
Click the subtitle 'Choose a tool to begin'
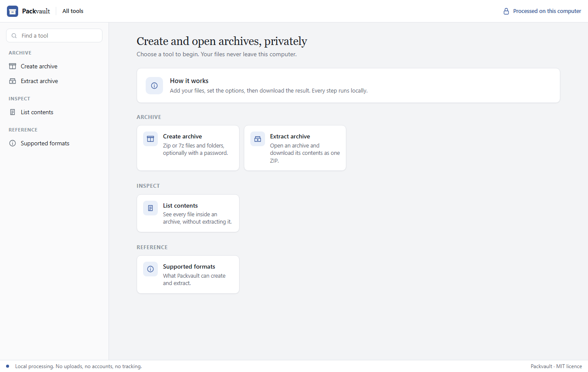[168, 55]
